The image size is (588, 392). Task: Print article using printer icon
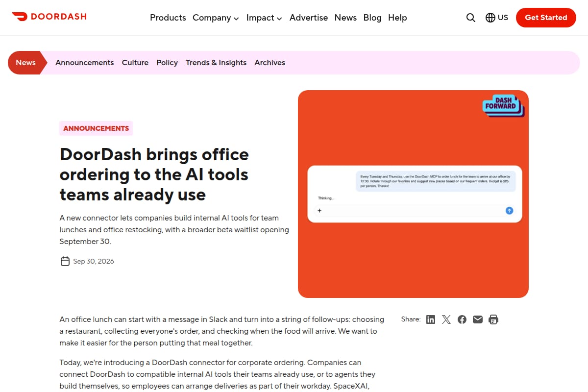coord(493,319)
